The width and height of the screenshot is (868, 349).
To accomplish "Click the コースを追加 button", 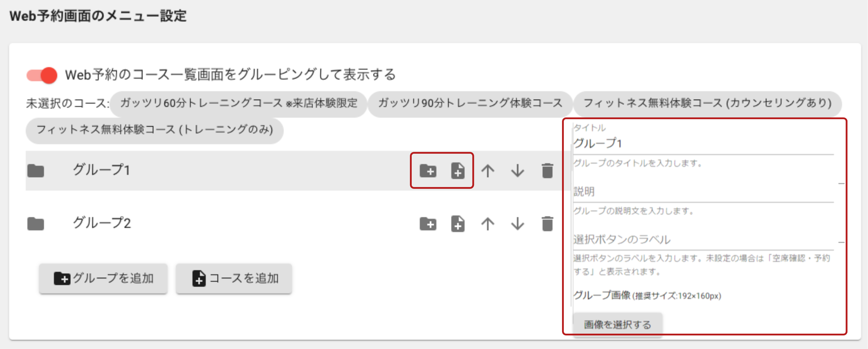I will point(234,278).
